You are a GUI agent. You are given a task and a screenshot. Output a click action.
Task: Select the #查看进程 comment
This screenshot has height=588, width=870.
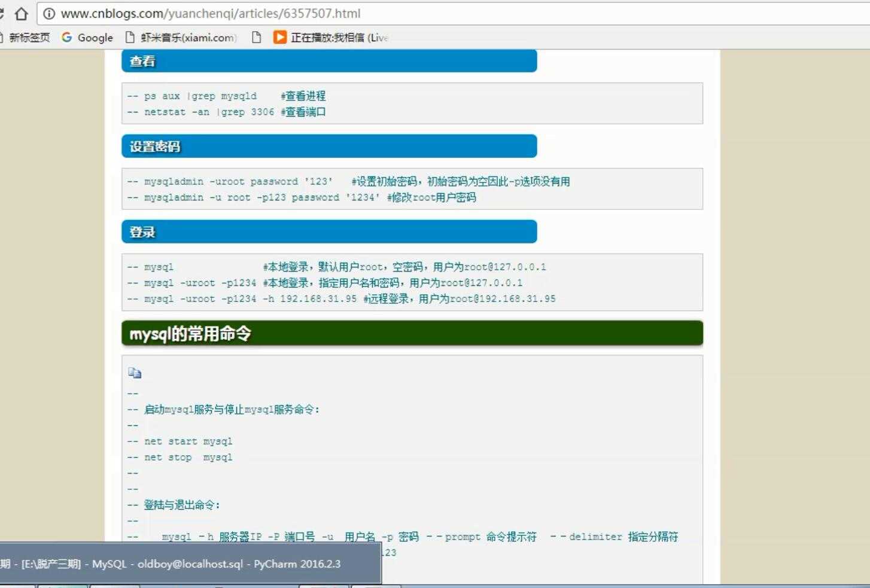(303, 96)
